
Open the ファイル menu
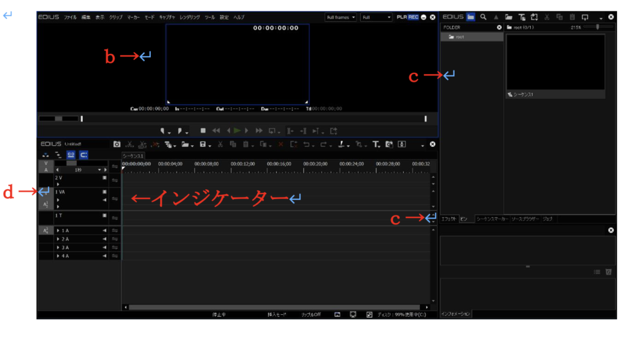pyautogui.click(x=70, y=17)
